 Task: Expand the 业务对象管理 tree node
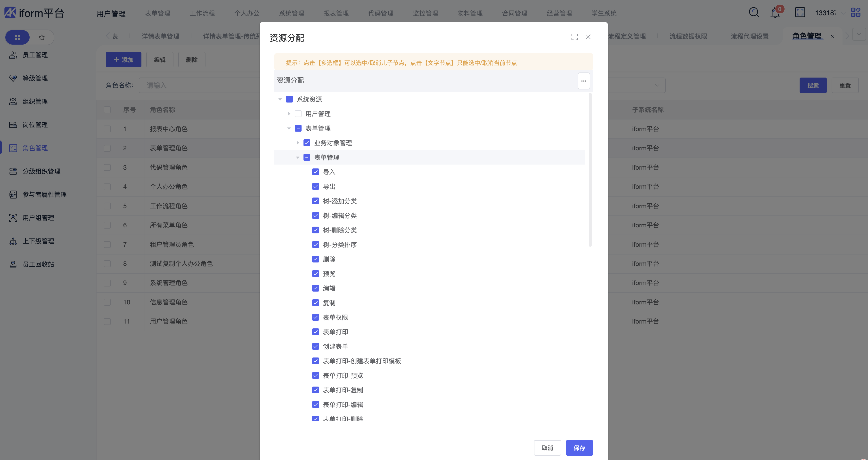pos(298,143)
